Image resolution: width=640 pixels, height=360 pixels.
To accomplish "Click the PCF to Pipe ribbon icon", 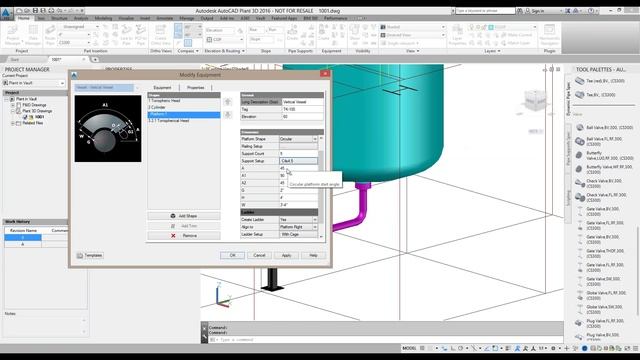I will coord(141,35).
